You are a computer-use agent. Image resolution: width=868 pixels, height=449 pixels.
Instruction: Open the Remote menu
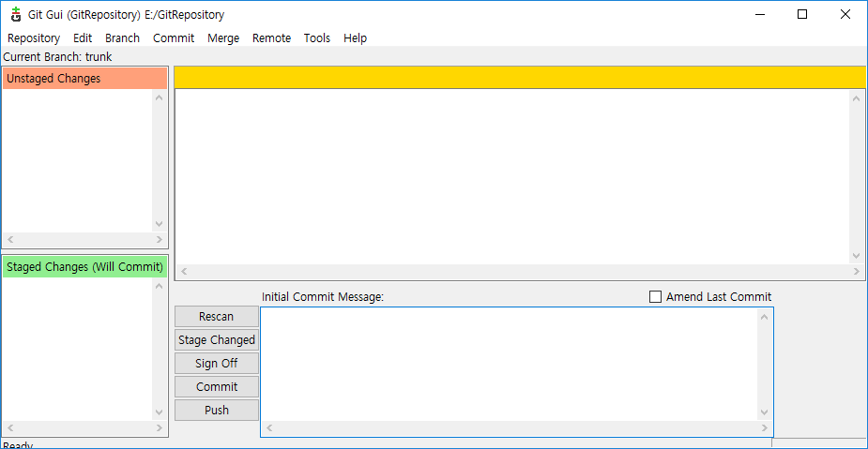272,38
